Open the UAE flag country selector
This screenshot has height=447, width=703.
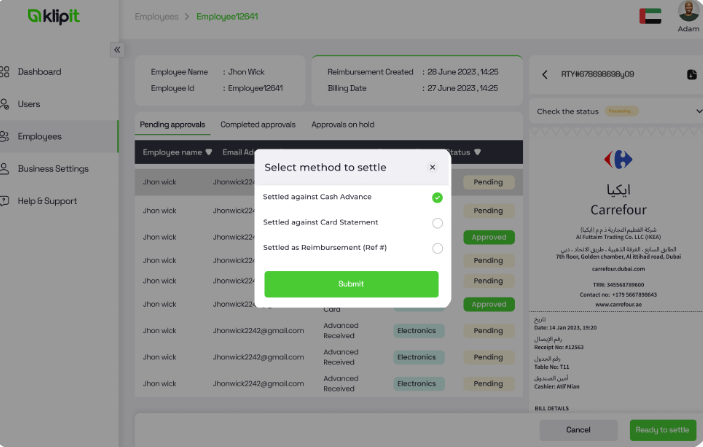pyautogui.click(x=650, y=16)
